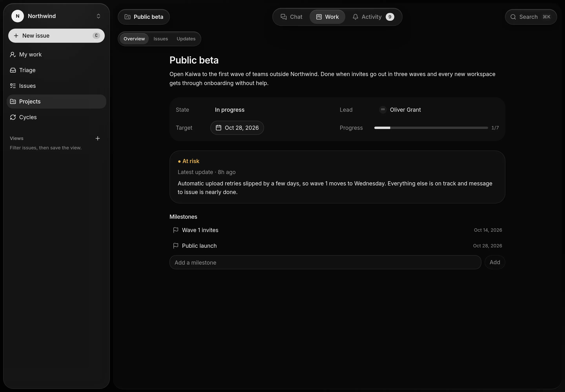Add a new view with plus icon
The image size is (565, 392).
tap(98, 139)
